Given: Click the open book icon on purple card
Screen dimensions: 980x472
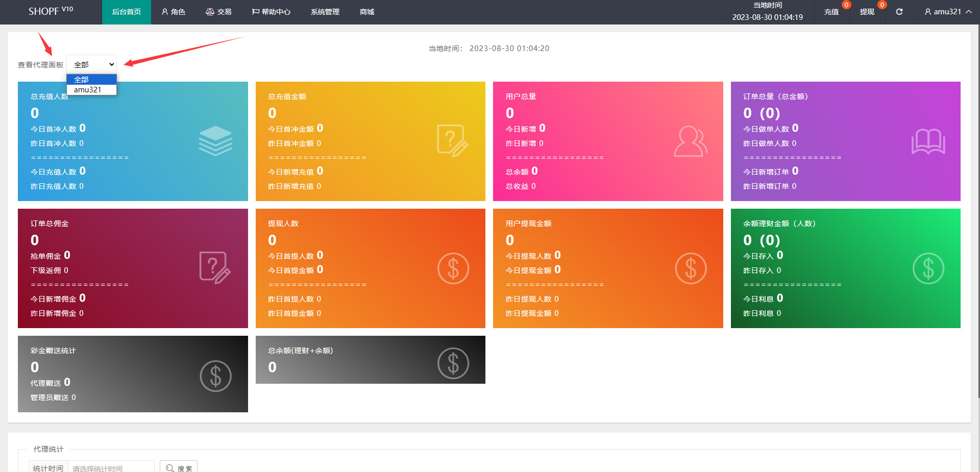Looking at the screenshot, I should pos(928,141).
